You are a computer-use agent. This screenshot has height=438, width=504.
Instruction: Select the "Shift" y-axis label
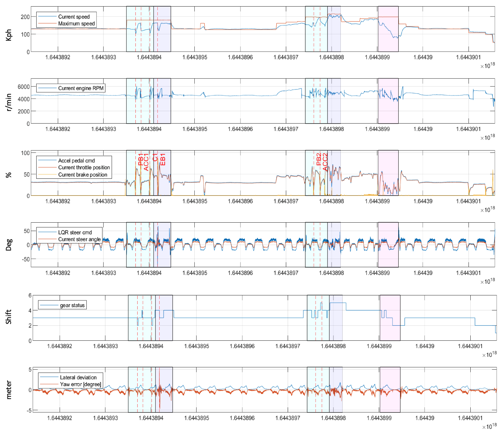tap(9, 317)
